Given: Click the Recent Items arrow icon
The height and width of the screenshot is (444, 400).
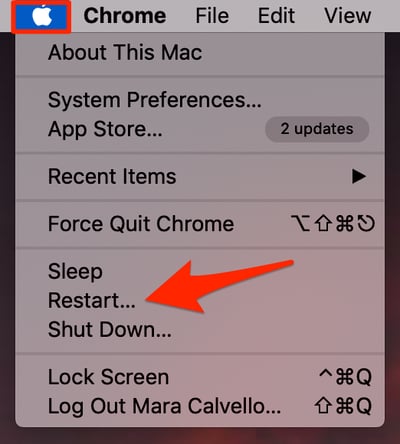Looking at the screenshot, I should coord(359,176).
